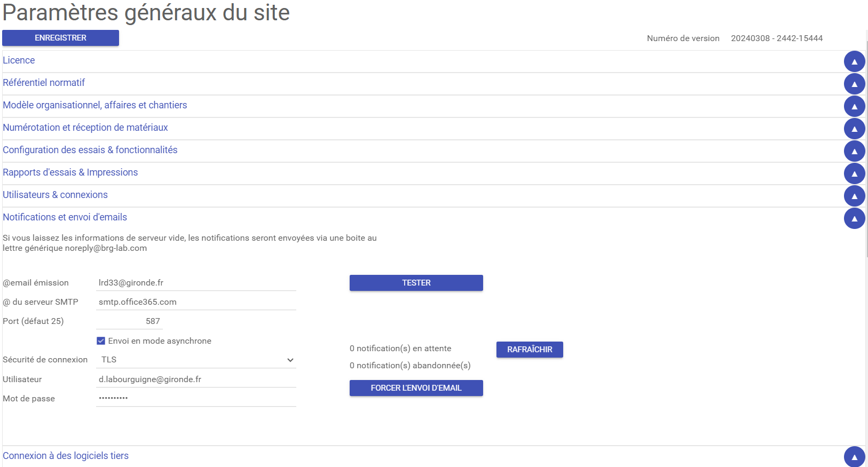Screen dimensions: 868x467
Task: Click arrow button for Utilisateurs & connexions
Action: tap(854, 196)
